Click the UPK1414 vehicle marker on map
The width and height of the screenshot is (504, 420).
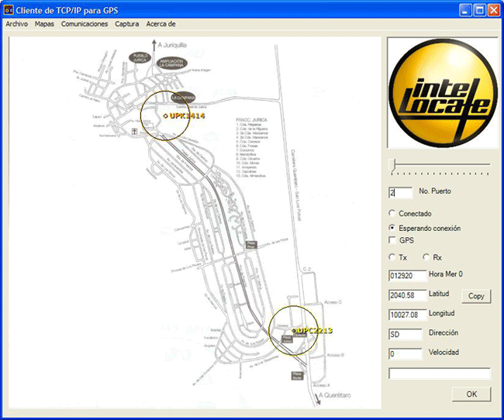(x=165, y=116)
